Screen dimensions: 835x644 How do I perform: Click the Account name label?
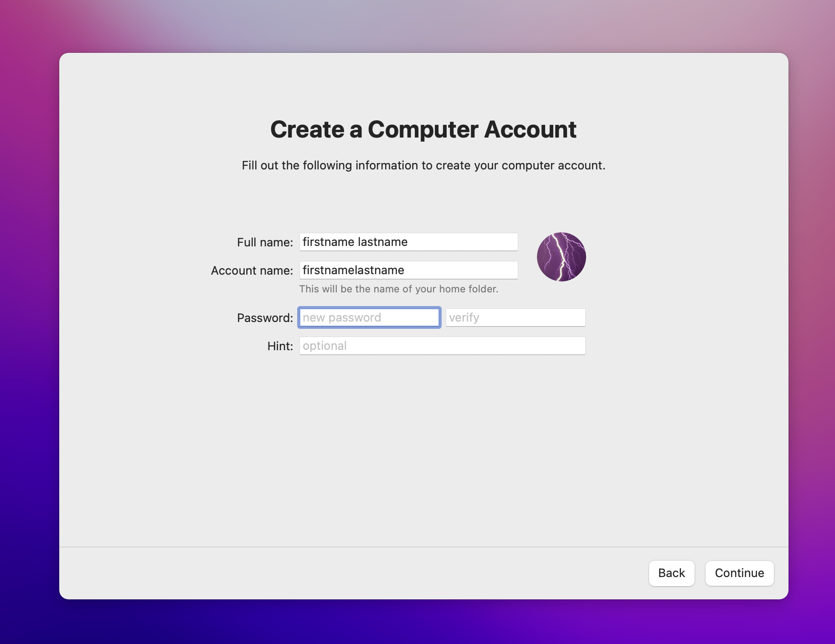[x=251, y=270]
